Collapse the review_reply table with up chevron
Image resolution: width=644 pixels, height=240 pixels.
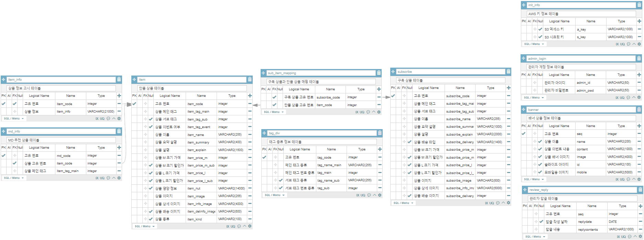click(x=635, y=237)
